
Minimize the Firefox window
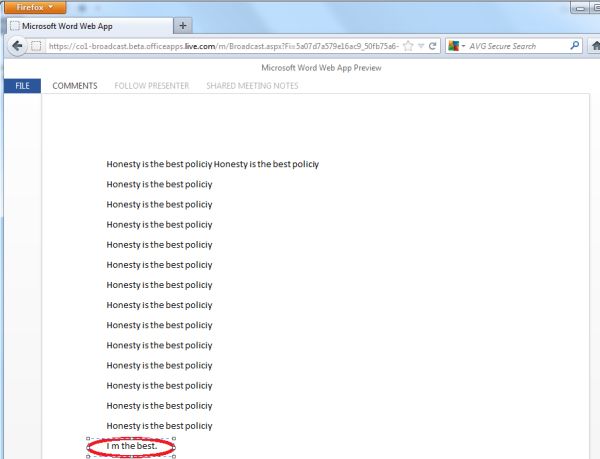click(580, 8)
